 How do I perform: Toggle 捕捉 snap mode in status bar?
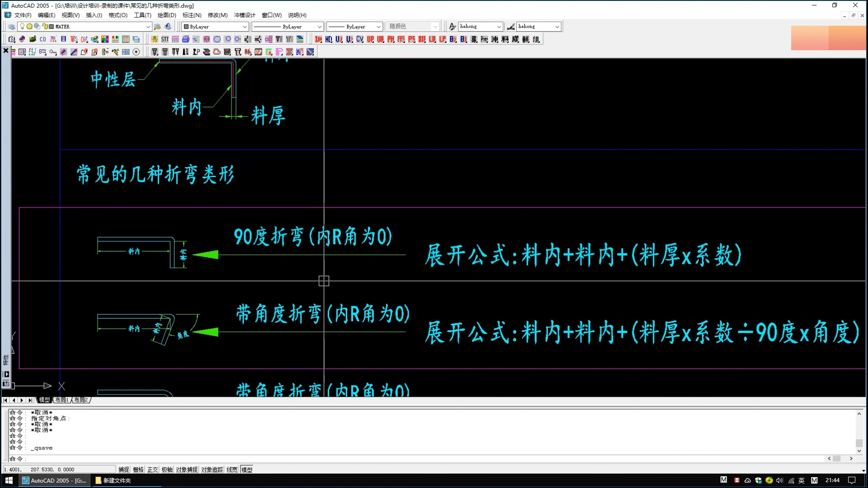[123, 469]
